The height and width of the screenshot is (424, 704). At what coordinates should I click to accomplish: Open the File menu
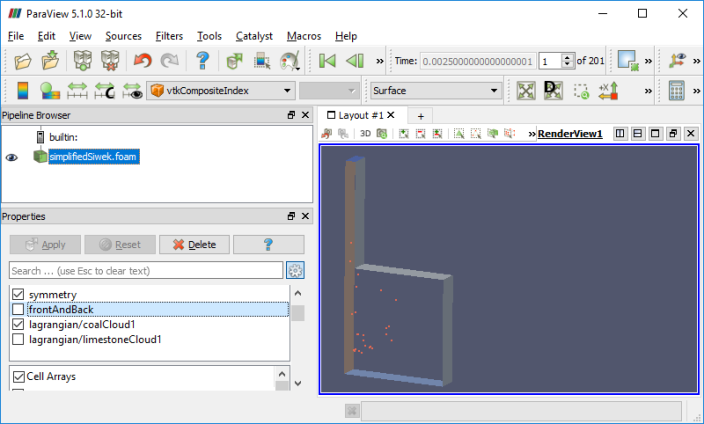pyautogui.click(x=16, y=36)
